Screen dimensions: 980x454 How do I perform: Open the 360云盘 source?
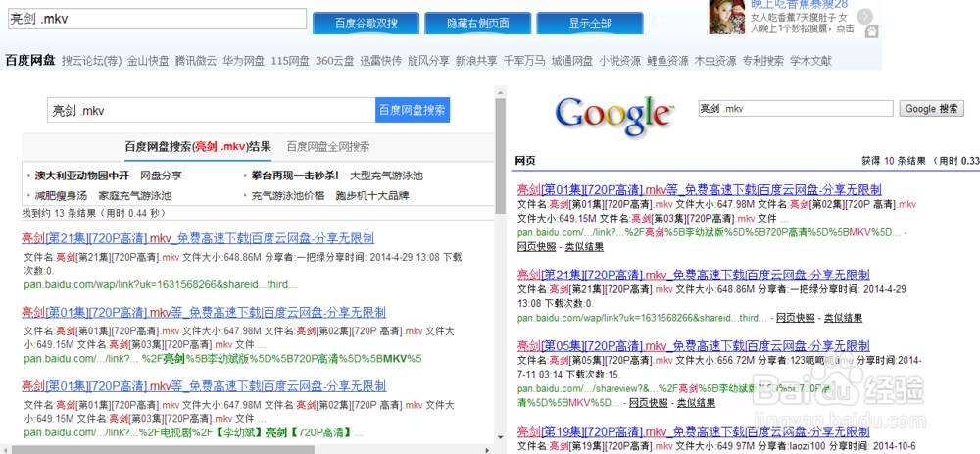point(334,61)
